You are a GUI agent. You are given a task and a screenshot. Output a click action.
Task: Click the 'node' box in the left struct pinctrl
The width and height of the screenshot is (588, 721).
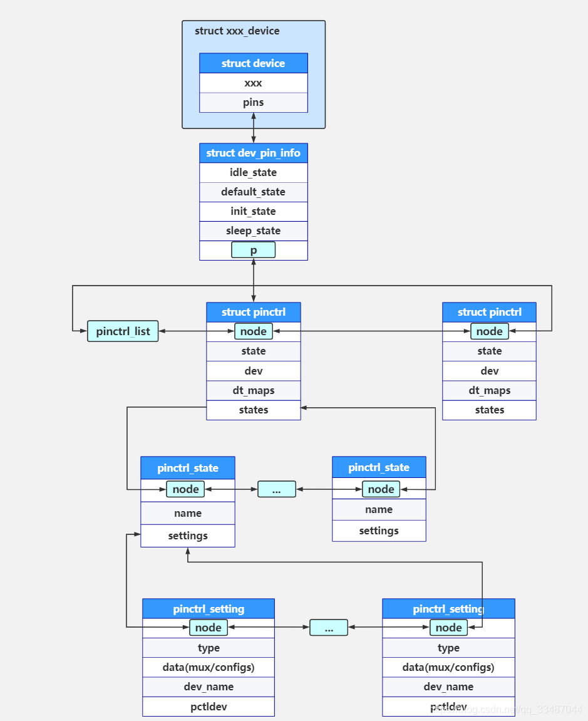[x=254, y=331]
